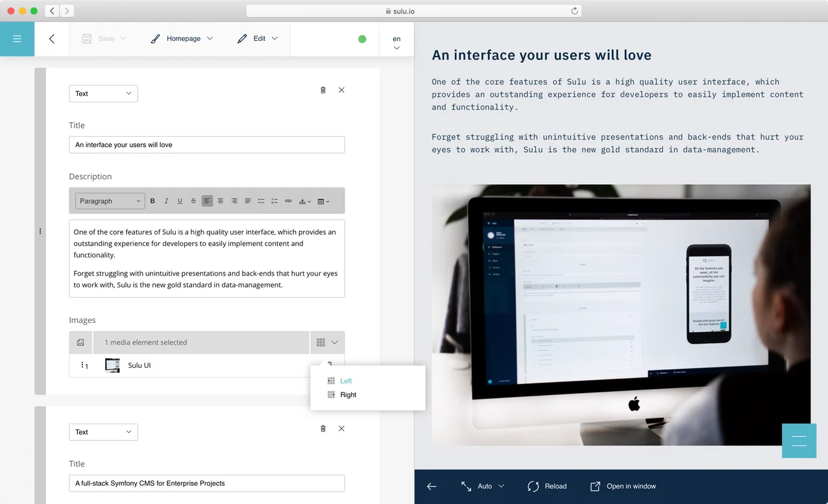Apply italic formatting to the description

pos(166,201)
